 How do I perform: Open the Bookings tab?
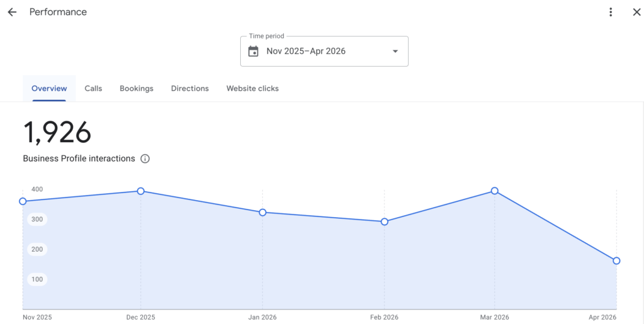click(136, 89)
